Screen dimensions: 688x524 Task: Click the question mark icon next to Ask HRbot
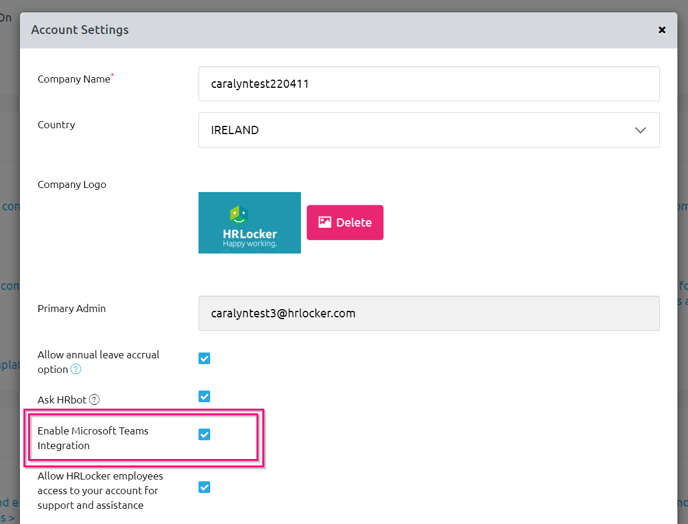[x=94, y=400]
